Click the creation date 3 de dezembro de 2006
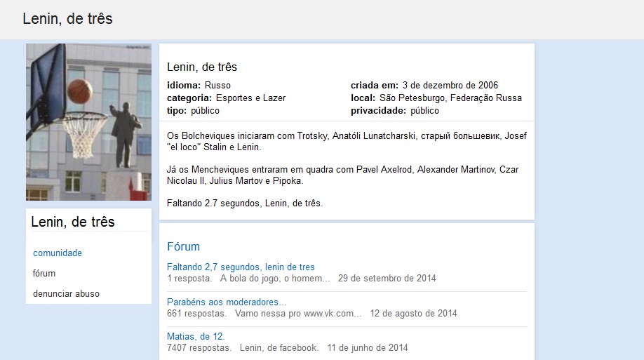Viewport: 644px width, 360px height. point(450,86)
